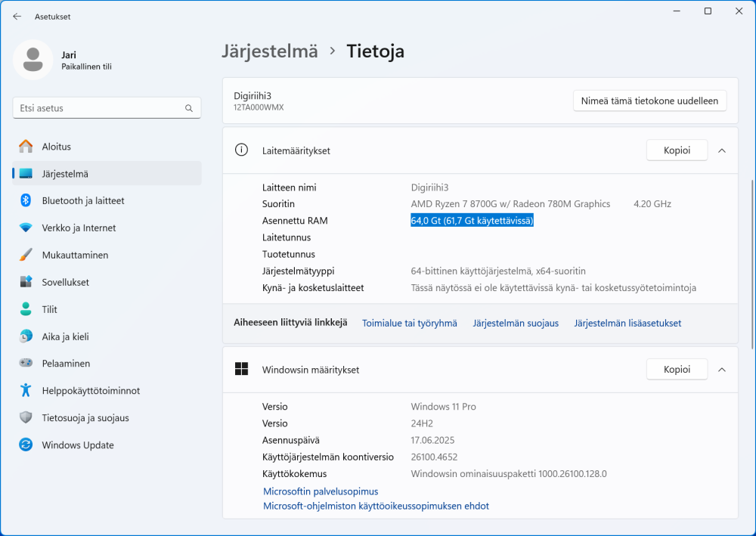This screenshot has height=536, width=756.
Task: Open Tietosuoja ja suojaus settings
Action: tap(85, 418)
